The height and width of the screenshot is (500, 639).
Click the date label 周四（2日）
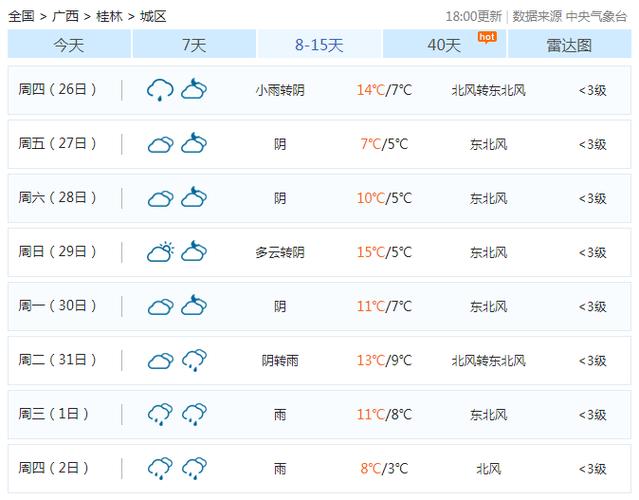pyautogui.click(x=53, y=468)
